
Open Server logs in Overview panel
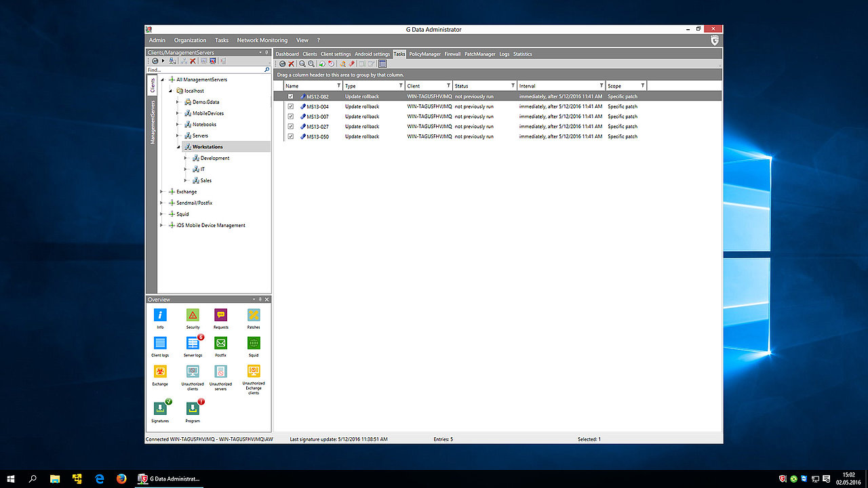tap(193, 344)
